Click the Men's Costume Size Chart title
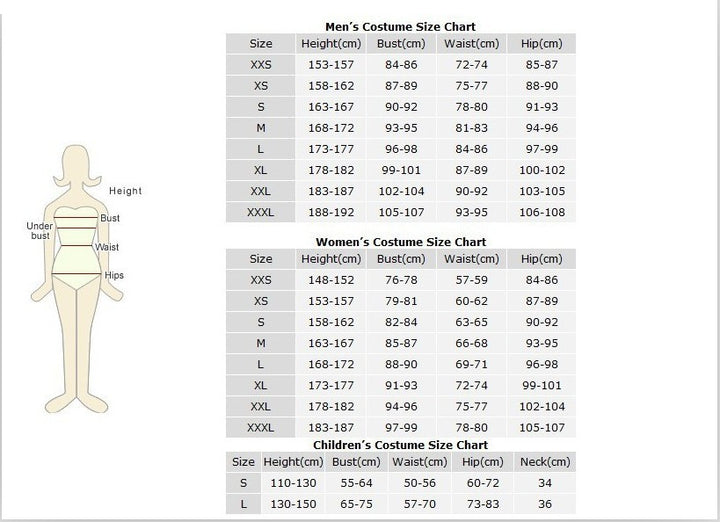 pos(400,26)
